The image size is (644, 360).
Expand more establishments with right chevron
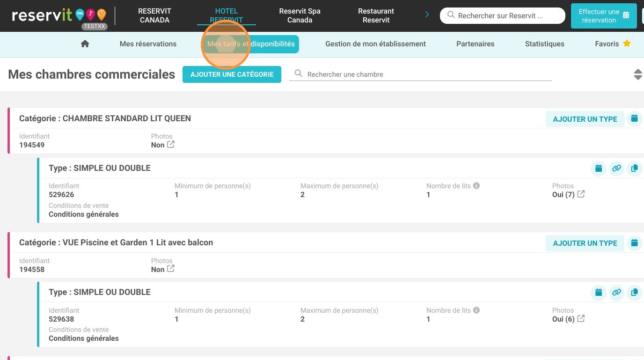(x=427, y=15)
